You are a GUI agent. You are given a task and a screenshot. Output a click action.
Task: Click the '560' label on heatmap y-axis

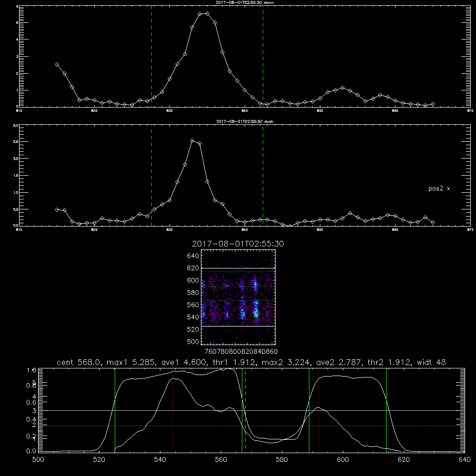click(x=193, y=305)
